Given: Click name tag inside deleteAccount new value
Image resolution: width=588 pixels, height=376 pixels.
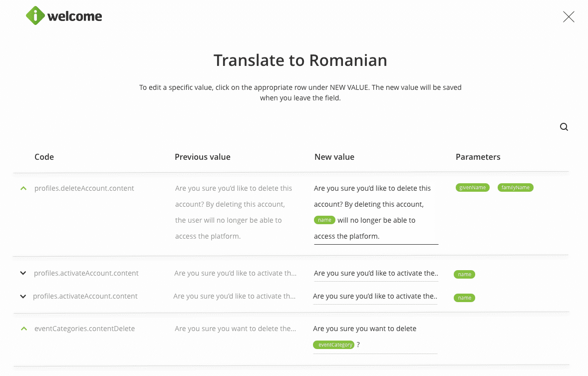Looking at the screenshot, I should [x=324, y=220].
